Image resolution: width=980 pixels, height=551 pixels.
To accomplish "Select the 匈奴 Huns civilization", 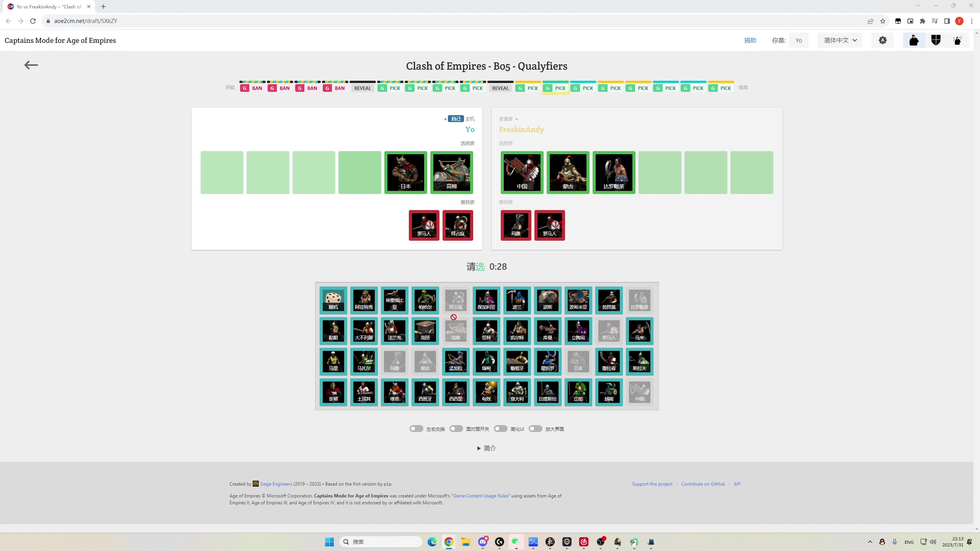I will pos(486,392).
